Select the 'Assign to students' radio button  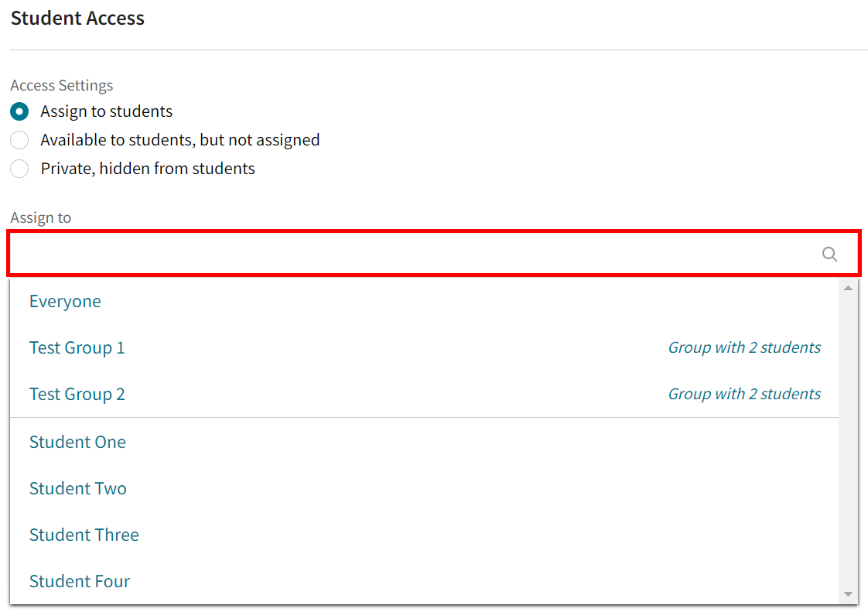(x=19, y=111)
